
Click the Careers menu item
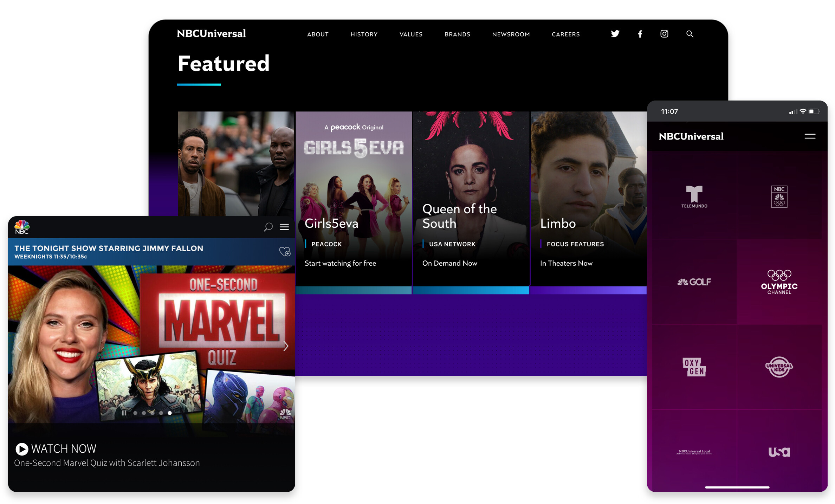pyautogui.click(x=564, y=34)
